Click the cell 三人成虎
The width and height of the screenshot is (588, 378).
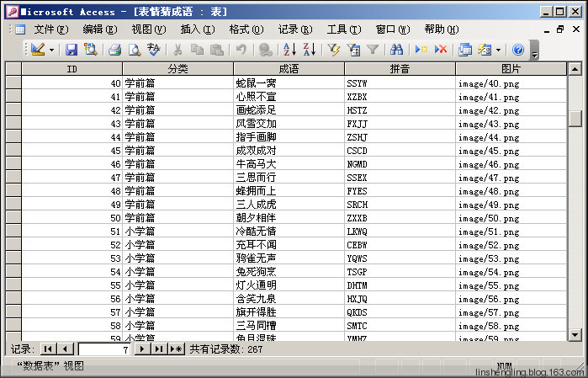289,205
